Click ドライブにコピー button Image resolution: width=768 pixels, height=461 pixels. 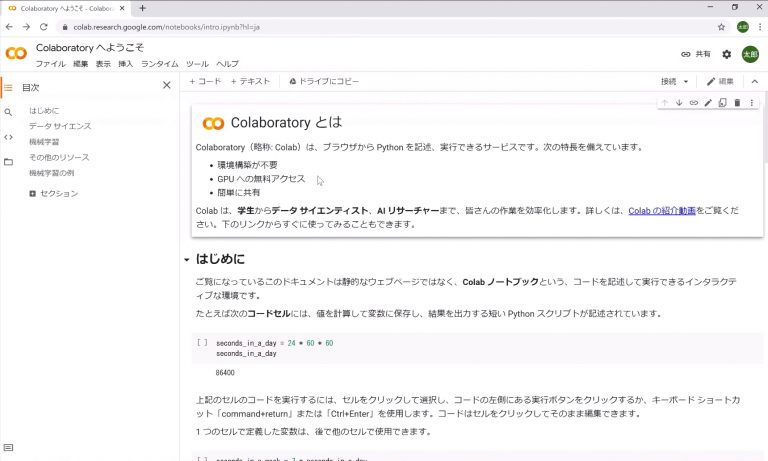point(324,81)
